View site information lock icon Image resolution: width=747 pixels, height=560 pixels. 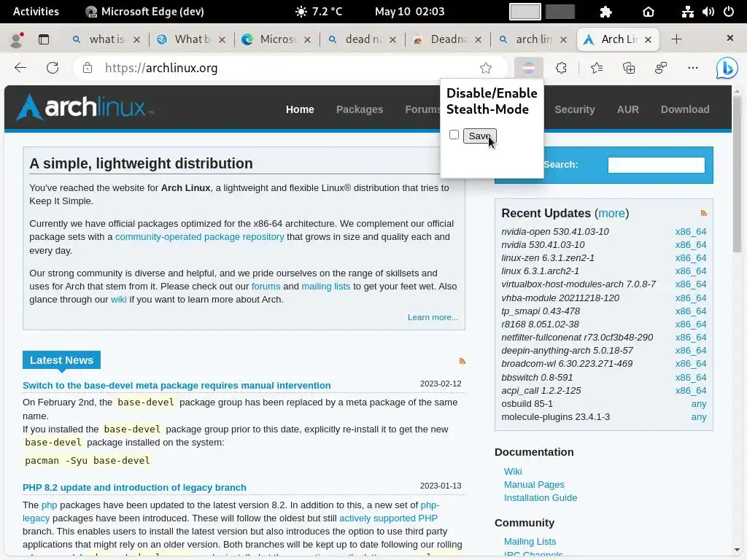pos(88,68)
